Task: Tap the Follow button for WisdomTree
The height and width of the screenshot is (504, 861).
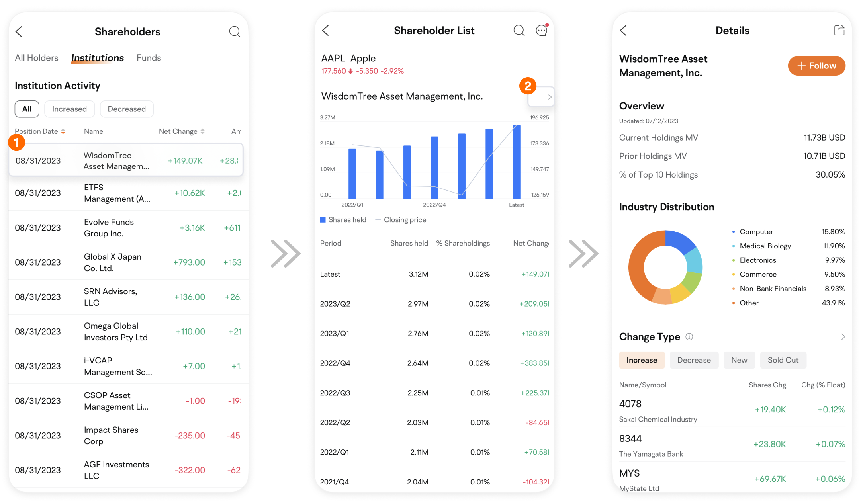Action: pyautogui.click(x=816, y=66)
